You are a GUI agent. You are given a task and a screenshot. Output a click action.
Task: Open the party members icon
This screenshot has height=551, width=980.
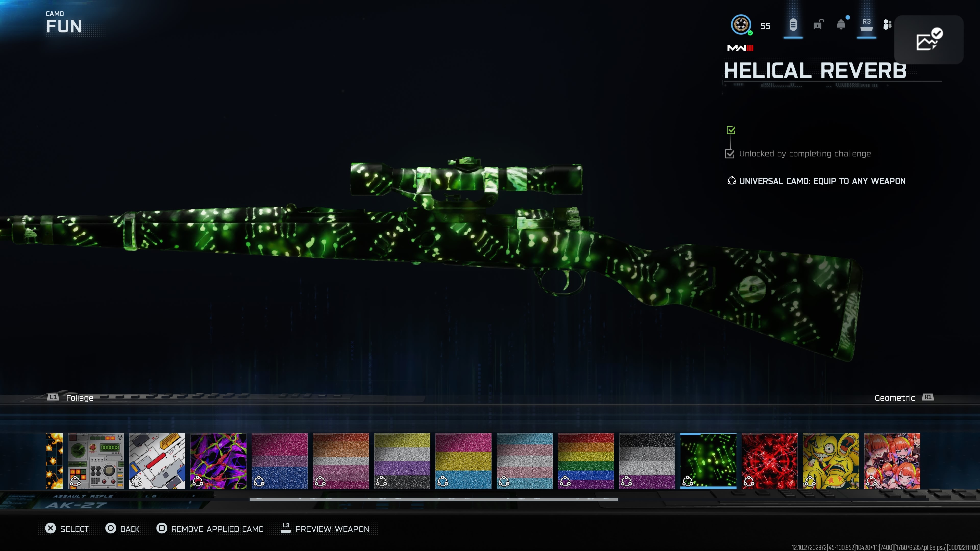click(887, 25)
